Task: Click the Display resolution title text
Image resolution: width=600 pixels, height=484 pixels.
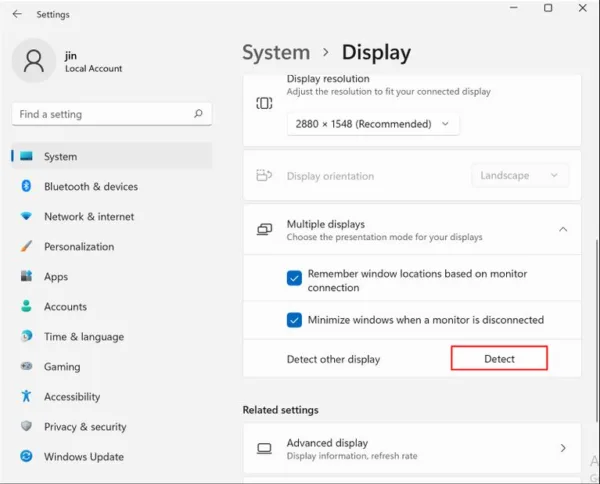Action: click(x=328, y=79)
